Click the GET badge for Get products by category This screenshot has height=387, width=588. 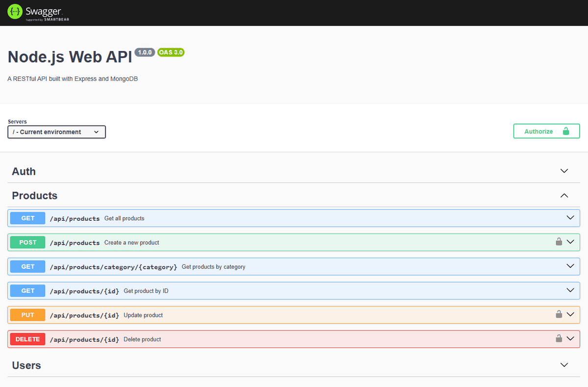pos(28,266)
